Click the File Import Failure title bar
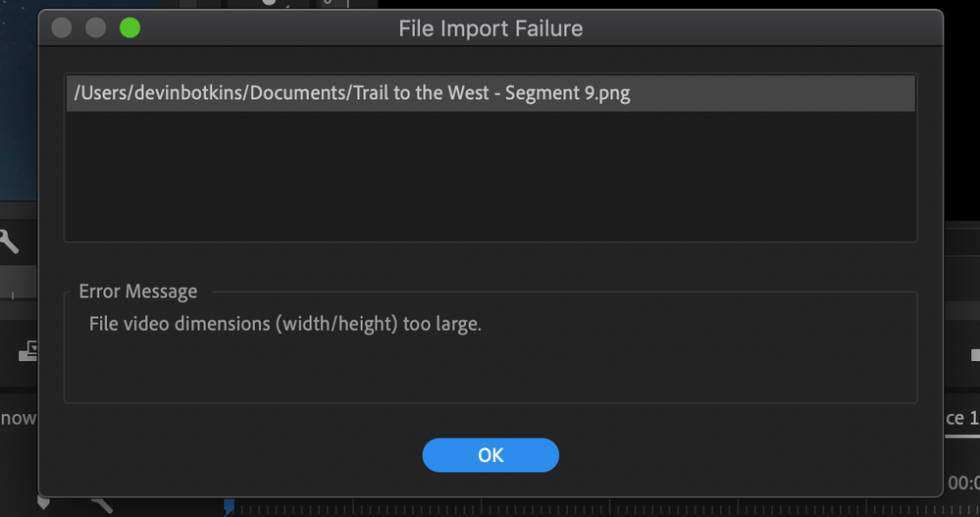The width and height of the screenshot is (980, 517). click(x=490, y=28)
